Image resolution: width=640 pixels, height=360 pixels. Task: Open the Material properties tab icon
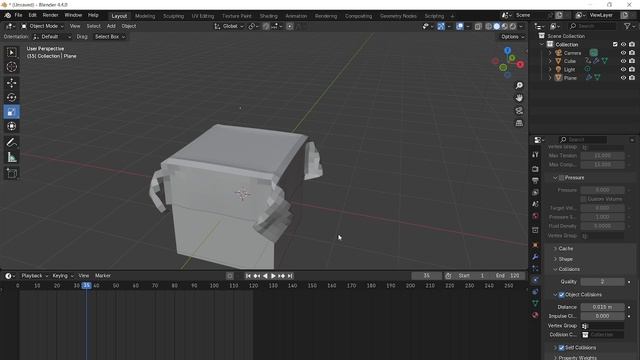click(535, 315)
